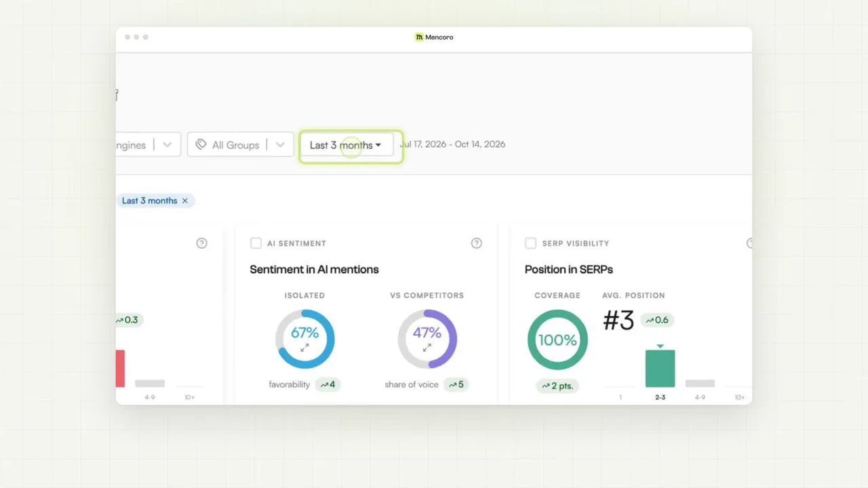Screen dimensions: 868x488
Task: Click the share of voice badge 5
Action: tap(457, 384)
